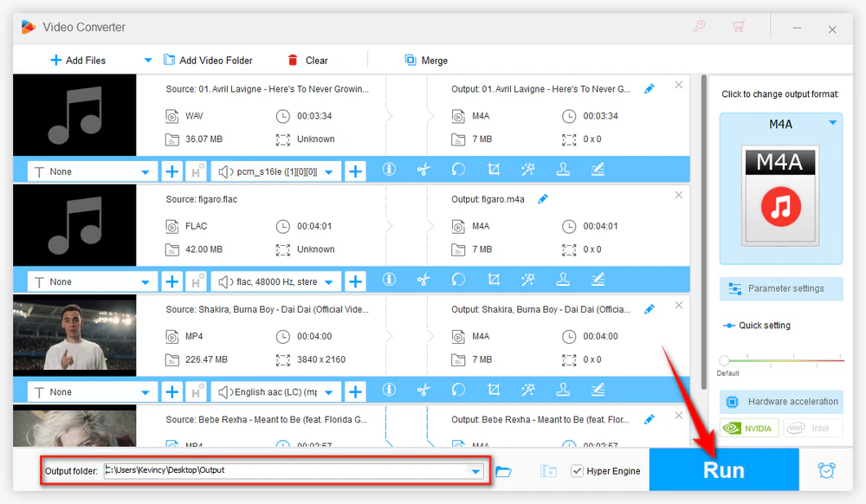This screenshot has height=504, width=866.
Task: Click the Quick setting quality slider handle
Action: point(724,360)
